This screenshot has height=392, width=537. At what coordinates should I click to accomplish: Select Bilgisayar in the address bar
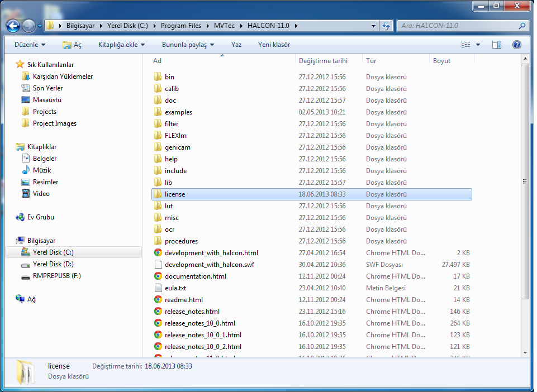[80, 26]
